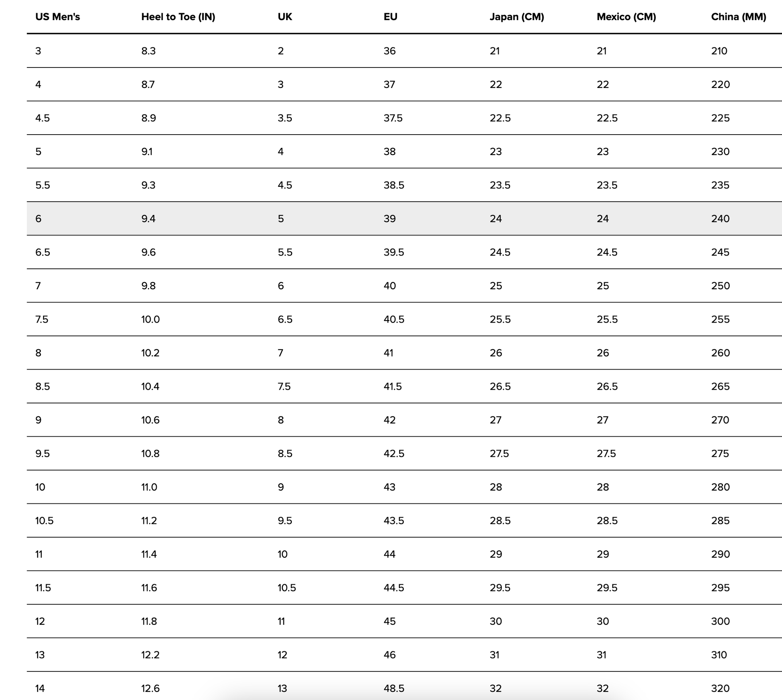Select the China (MM) column header
The width and height of the screenshot is (782, 700).
(738, 17)
